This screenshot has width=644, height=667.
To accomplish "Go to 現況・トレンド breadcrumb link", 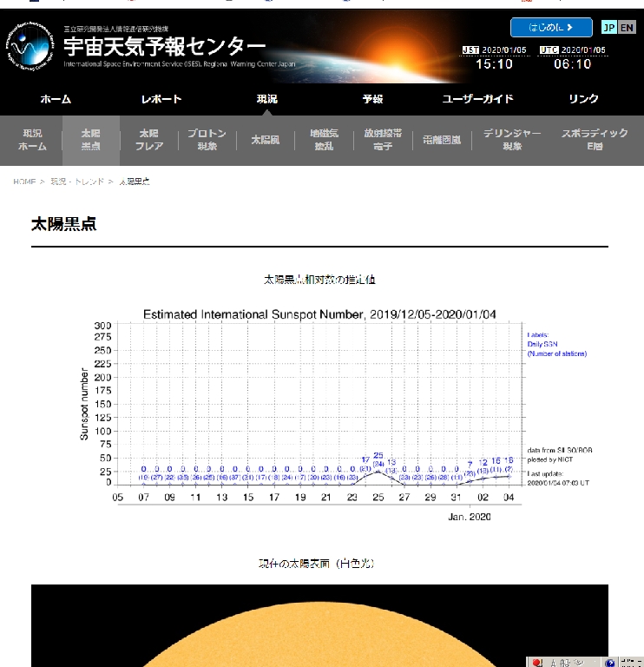I will (x=77, y=182).
